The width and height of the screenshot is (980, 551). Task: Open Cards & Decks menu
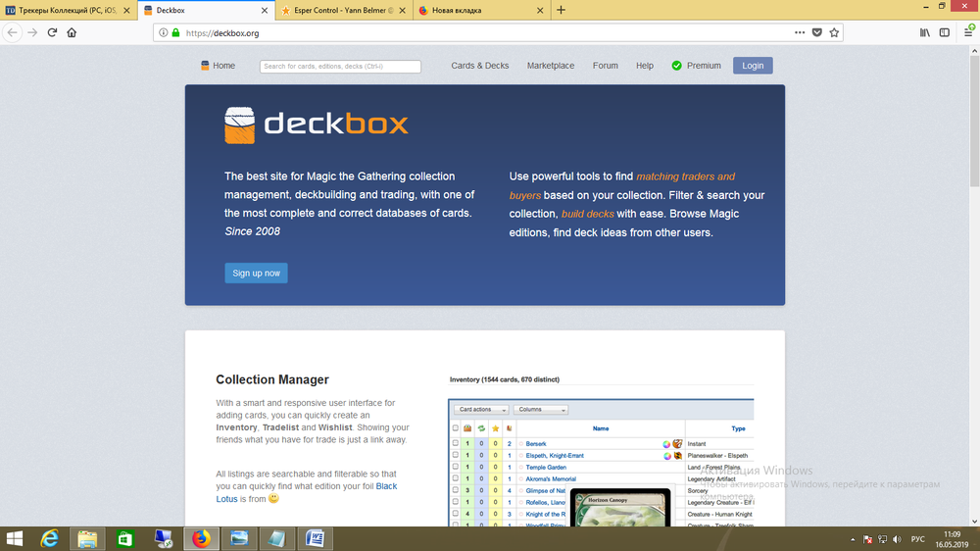480,66
